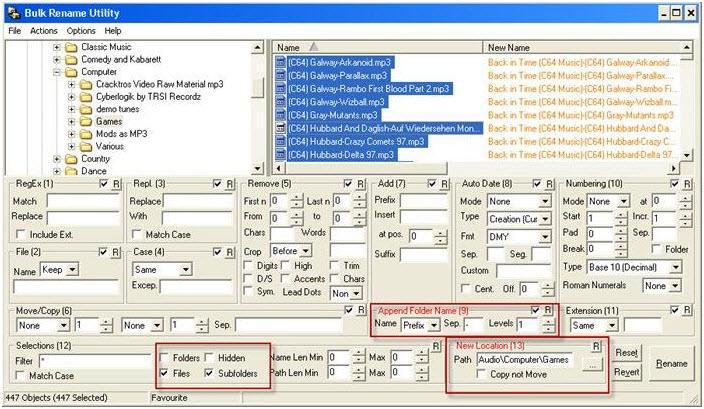
Task: Open the Numbering Type Base 10 dropdown
Action: tap(675, 268)
